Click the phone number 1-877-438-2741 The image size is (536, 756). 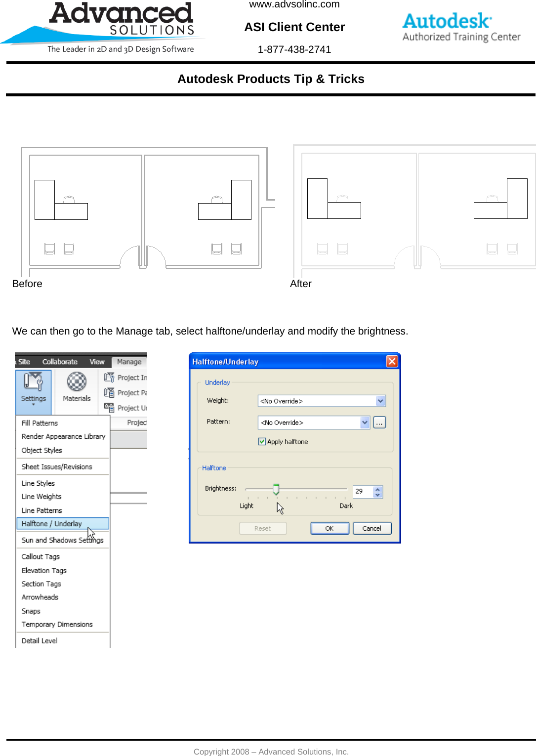click(x=294, y=49)
